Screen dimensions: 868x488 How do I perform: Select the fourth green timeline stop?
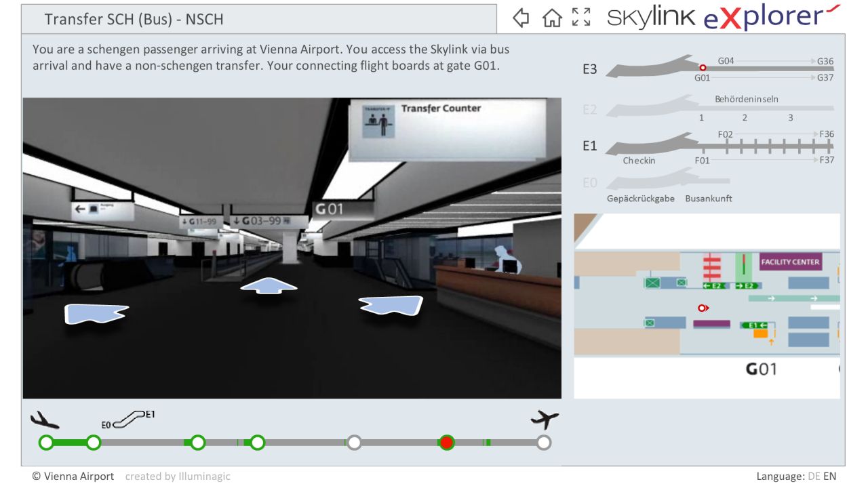coord(257,443)
